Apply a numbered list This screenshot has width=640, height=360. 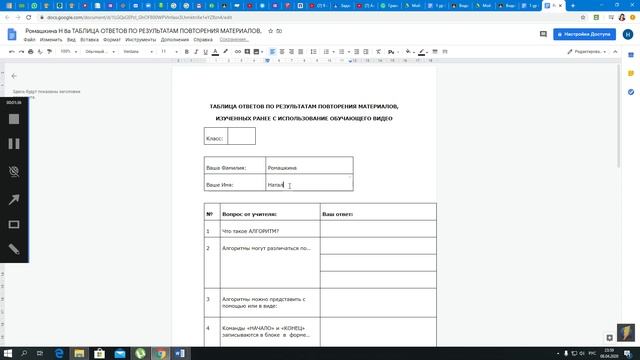click(326, 52)
